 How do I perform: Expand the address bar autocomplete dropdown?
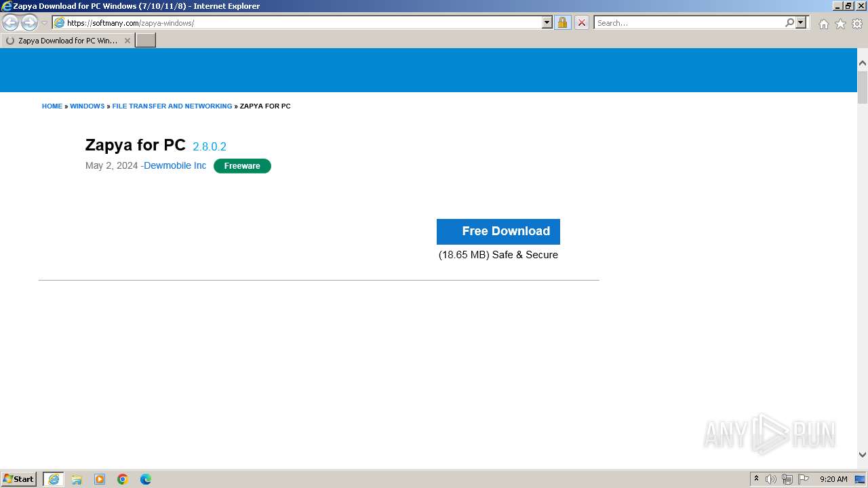pos(547,23)
